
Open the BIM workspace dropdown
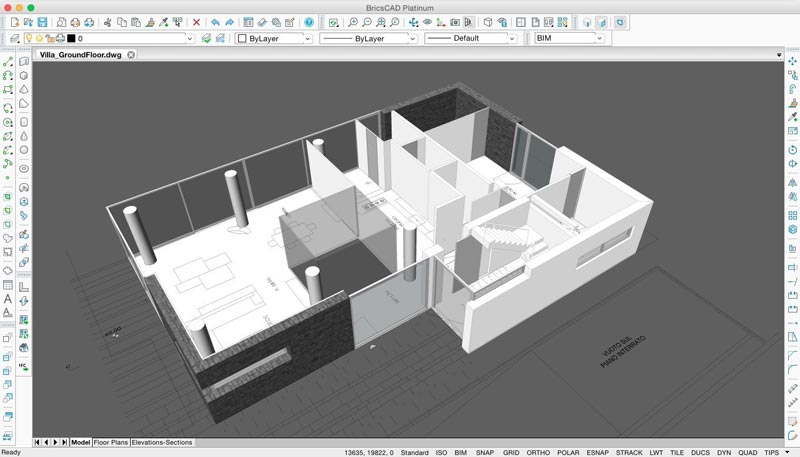(x=600, y=38)
